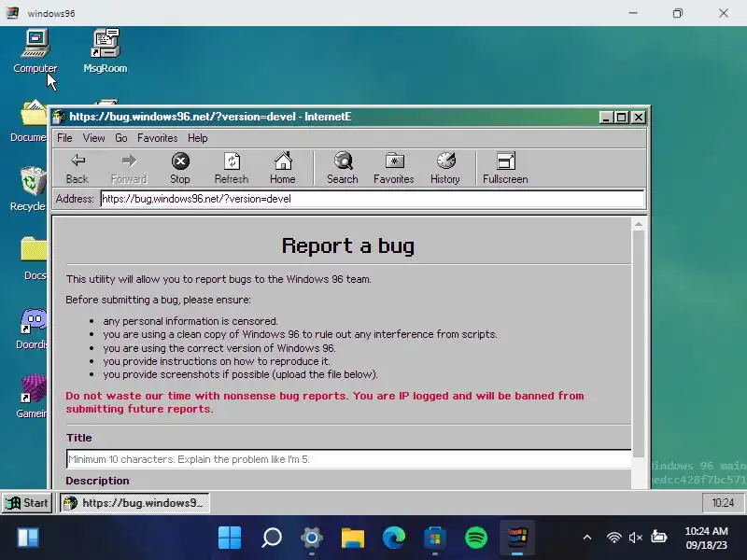Image resolution: width=747 pixels, height=560 pixels.
Task: Open the Computer desktop icon
Action: (x=35, y=51)
